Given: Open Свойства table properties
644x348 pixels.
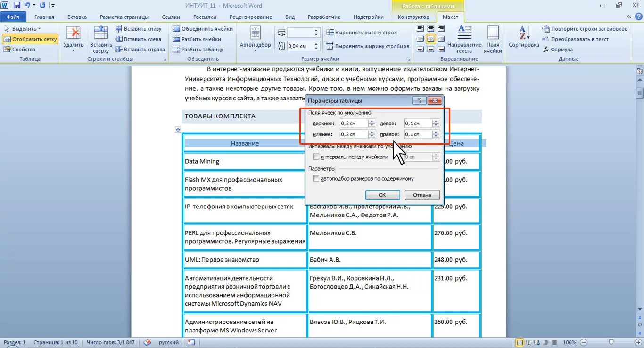Looking at the screenshot, I should pyautogui.click(x=19, y=50).
